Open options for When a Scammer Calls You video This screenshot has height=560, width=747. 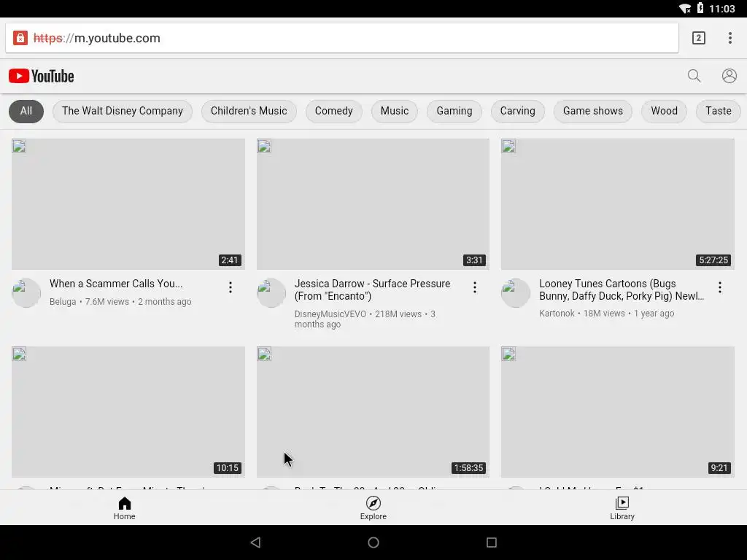click(230, 287)
